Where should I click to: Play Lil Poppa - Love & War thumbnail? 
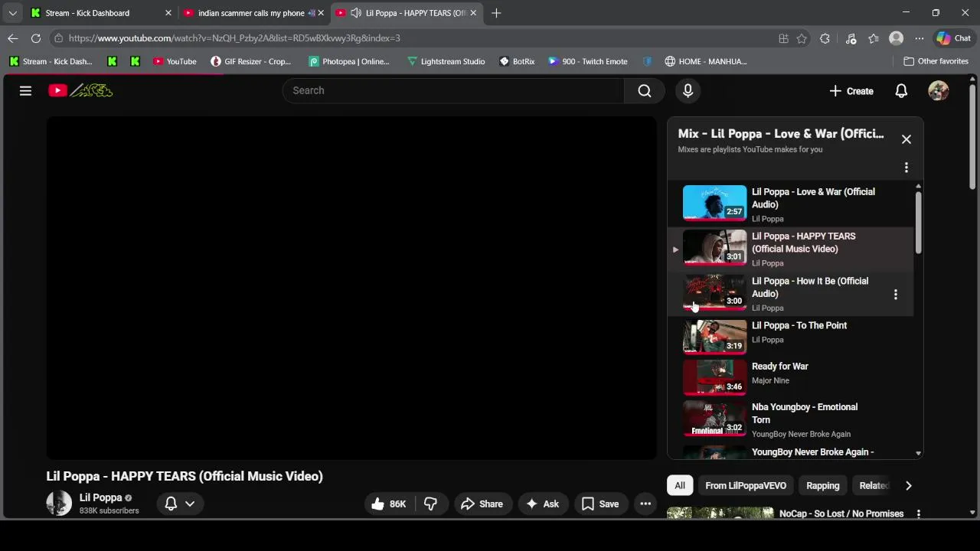(714, 203)
